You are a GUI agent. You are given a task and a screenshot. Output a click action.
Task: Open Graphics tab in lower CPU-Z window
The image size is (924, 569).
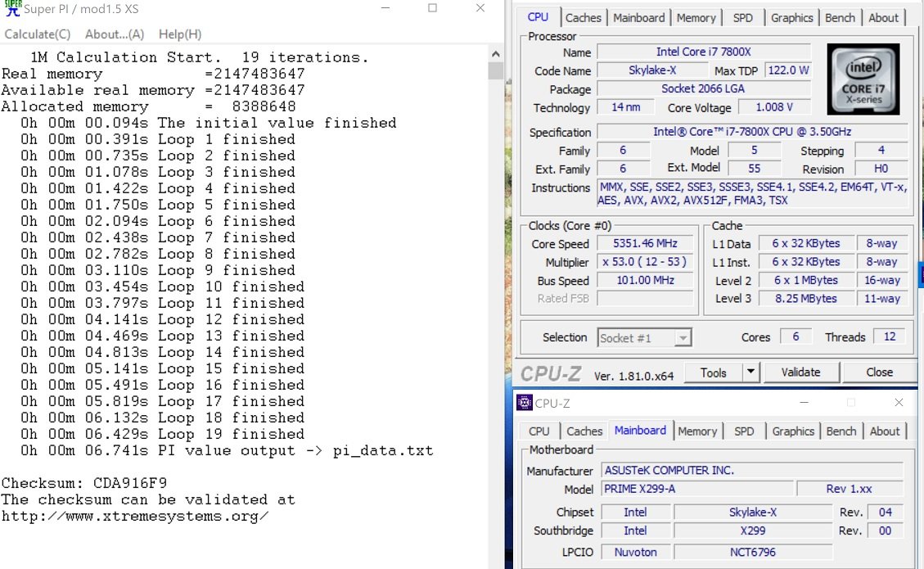point(793,431)
